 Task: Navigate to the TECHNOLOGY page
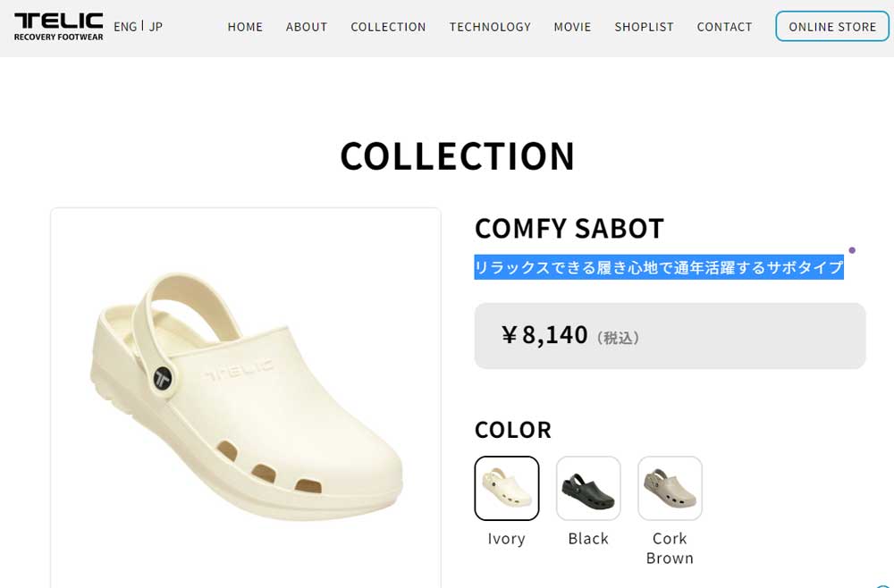click(490, 27)
